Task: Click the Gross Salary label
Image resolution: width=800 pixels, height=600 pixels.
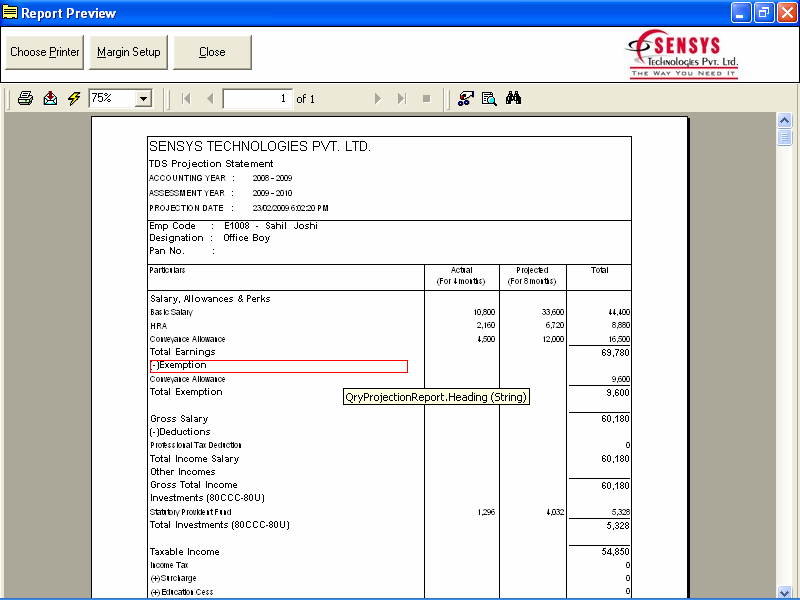Action: [179, 419]
